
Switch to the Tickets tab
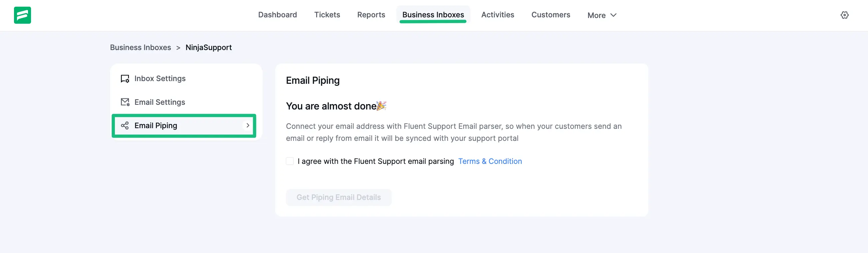pyautogui.click(x=327, y=15)
